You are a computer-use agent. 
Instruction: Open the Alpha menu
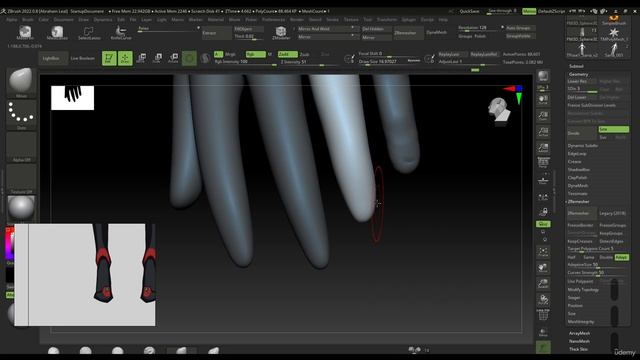pos(12,20)
